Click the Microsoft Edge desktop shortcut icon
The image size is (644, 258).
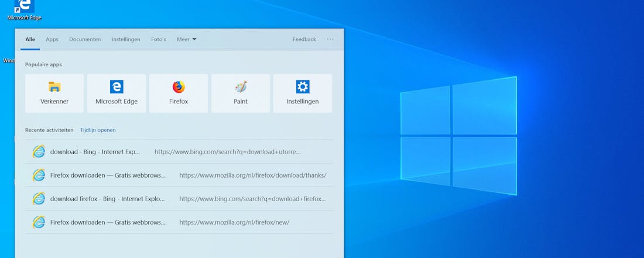tap(24, 11)
